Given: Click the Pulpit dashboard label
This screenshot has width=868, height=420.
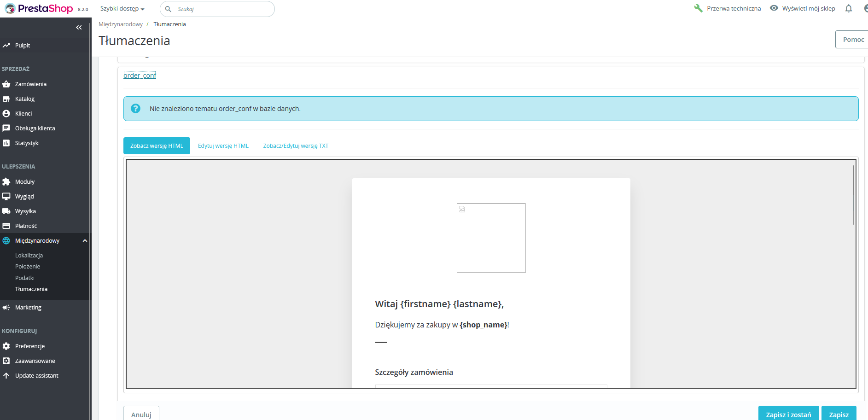Looking at the screenshot, I should [x=23, y=46].
